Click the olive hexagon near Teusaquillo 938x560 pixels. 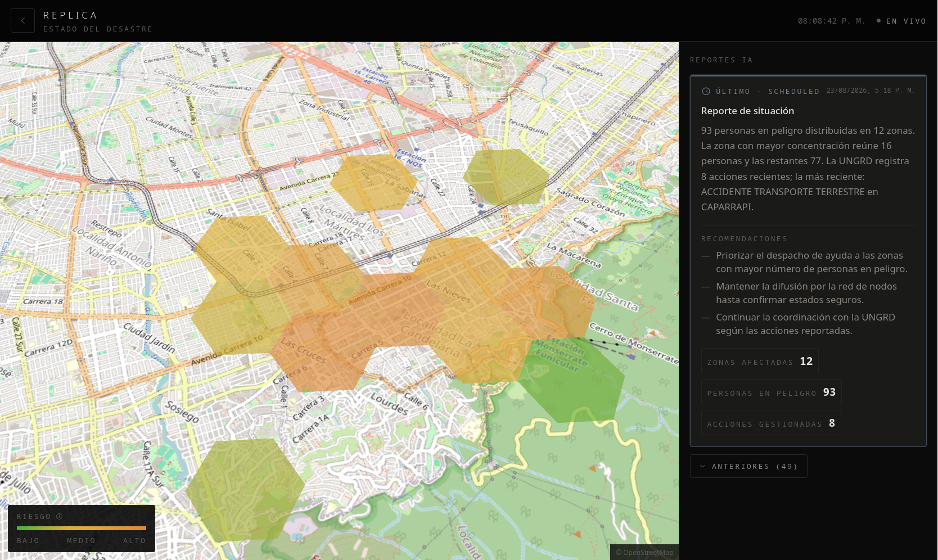506,177
